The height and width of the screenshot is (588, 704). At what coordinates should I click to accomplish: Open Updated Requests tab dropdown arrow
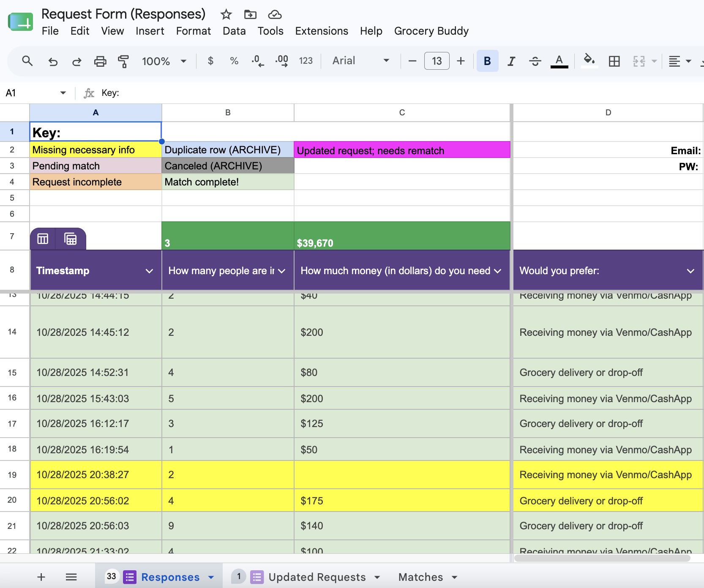(377, 577)
